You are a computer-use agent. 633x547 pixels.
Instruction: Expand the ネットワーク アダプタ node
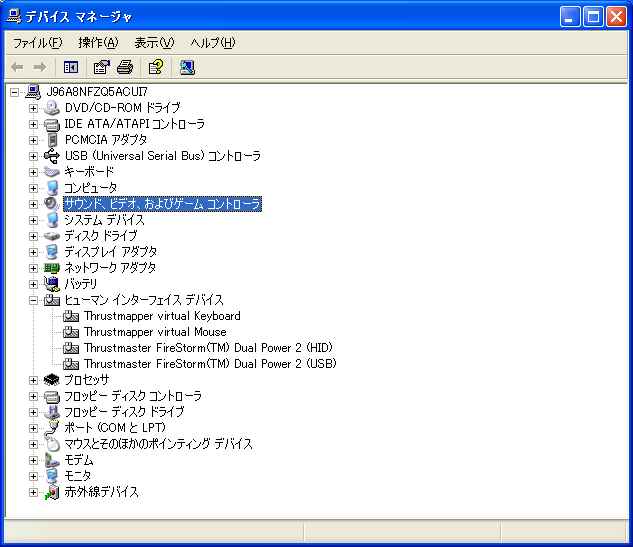click(34, 268)
